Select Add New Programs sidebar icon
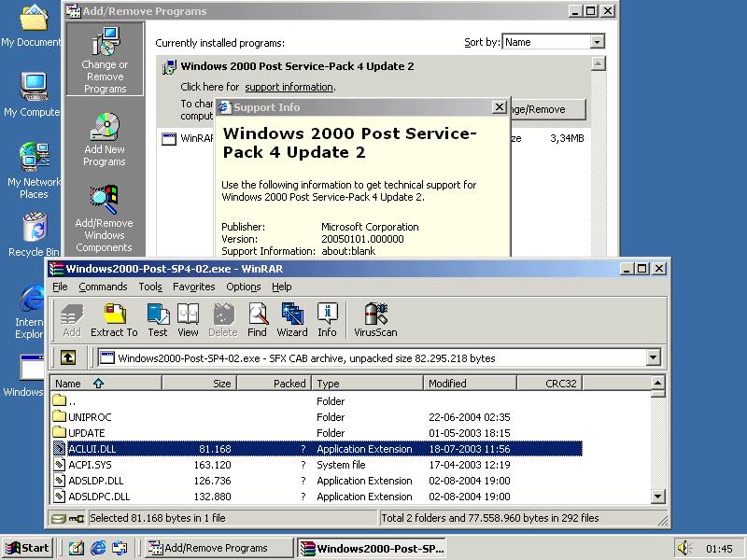 point(105,139)
